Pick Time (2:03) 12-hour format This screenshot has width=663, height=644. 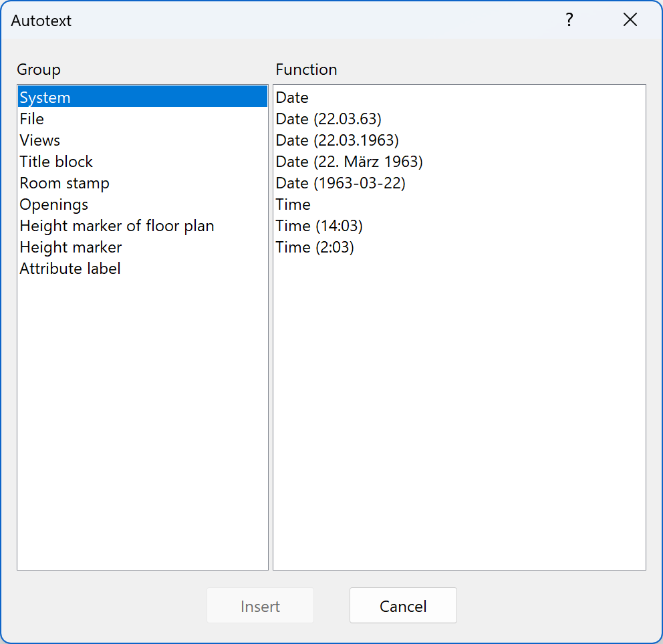click(315, 247)
